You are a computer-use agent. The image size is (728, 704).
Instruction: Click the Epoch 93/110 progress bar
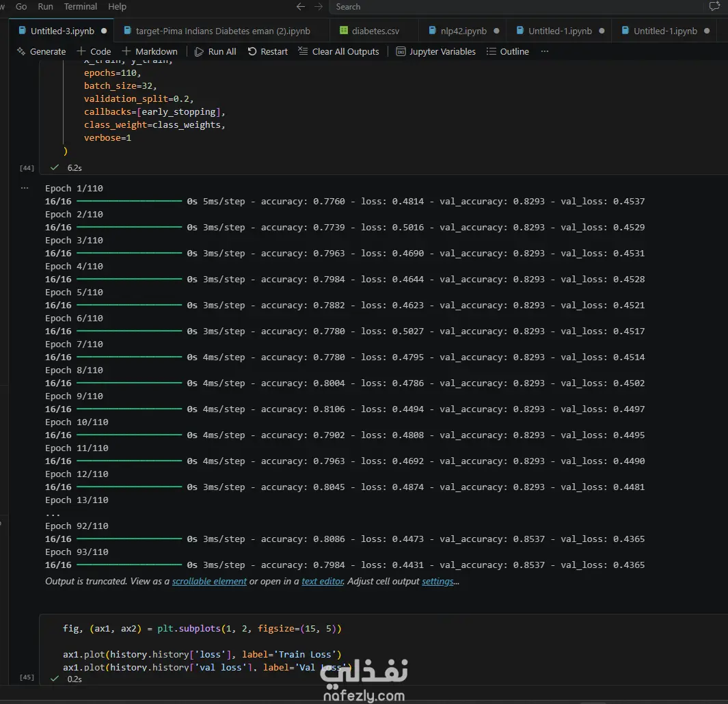pyautogui.click(x=129, y=565)
